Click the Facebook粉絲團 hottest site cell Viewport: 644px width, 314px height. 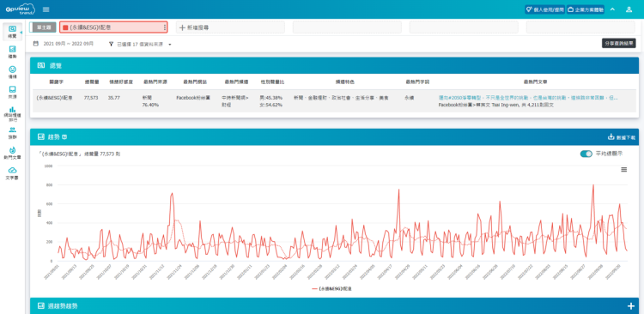[193, 98]
